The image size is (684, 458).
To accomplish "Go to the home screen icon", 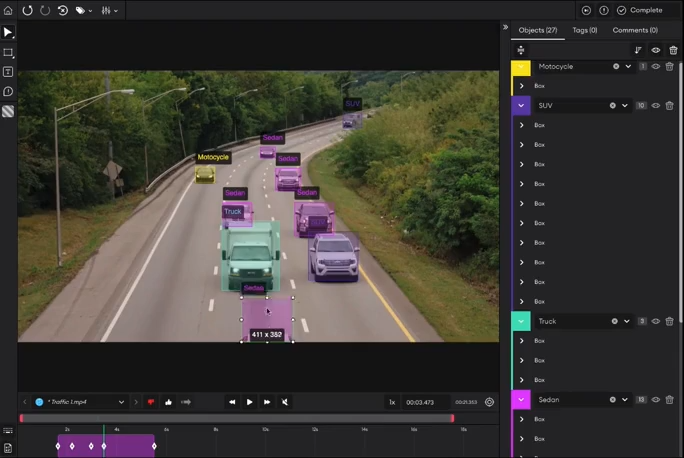I will (x=8, y=10).
